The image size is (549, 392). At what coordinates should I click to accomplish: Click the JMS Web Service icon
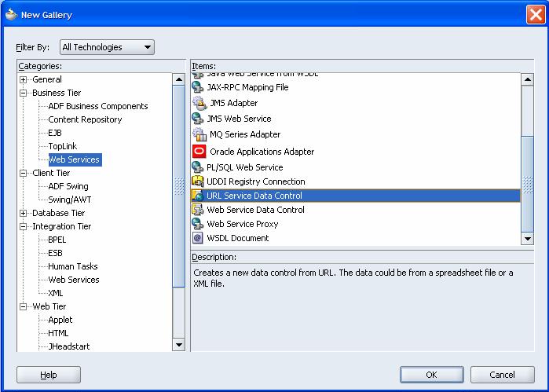(198, 119)
